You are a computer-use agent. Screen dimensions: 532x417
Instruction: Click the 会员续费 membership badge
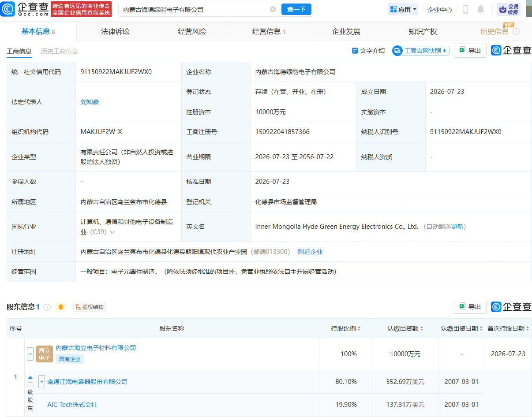point(509,9)
